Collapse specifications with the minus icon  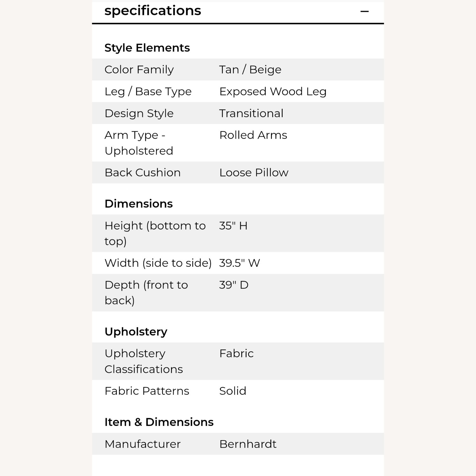pos(365,11)
